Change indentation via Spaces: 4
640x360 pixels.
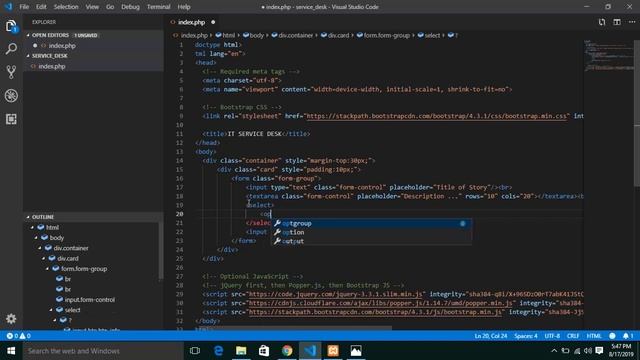coord(525,336)
